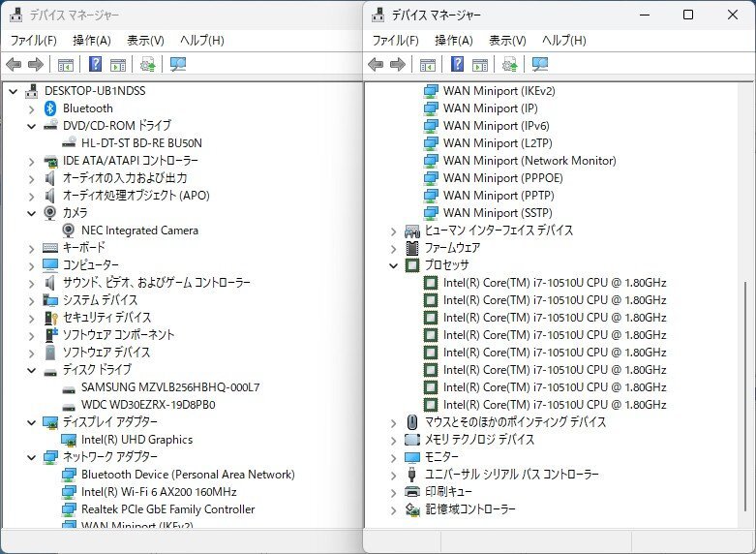
Task: Open 表示(V) menu in right window
Action: 507,40
